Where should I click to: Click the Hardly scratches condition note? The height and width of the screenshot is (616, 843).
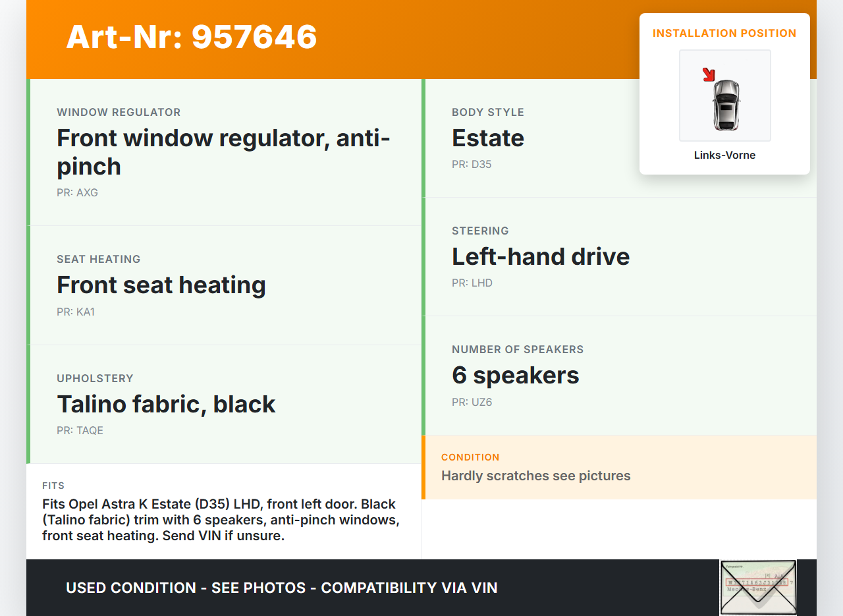pyautogui.click(x=536, y=476)
